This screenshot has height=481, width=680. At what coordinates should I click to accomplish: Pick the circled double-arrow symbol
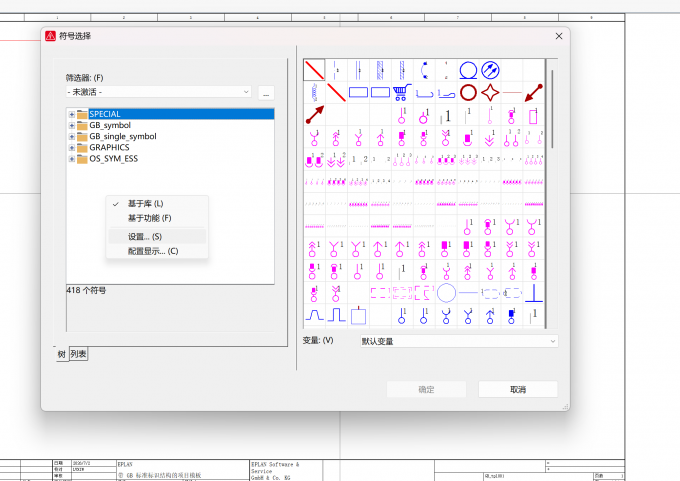pyautogui.click(x=490, y=70)
